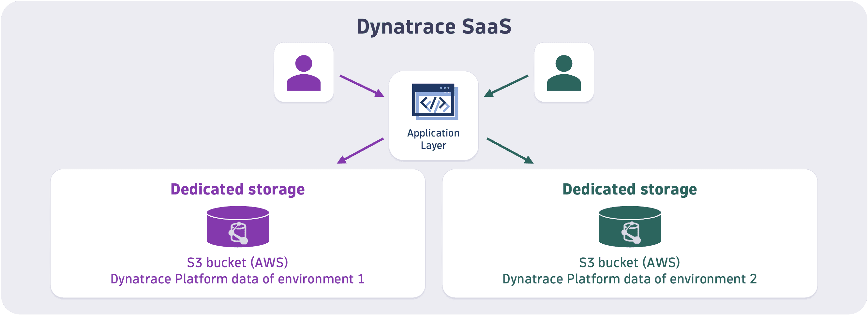Click the green Dedicated storage heading

(x=629, y=189)
